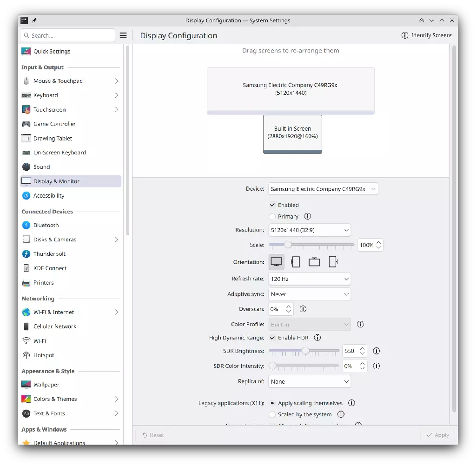The width and height of the screenshot is (476, 466).
Task: Open Drawing Tablet settings
Action: pos(71,139)
